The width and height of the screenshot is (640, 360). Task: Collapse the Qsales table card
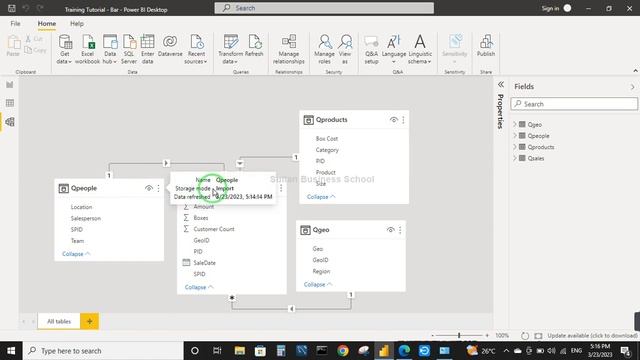click(199, 287)
